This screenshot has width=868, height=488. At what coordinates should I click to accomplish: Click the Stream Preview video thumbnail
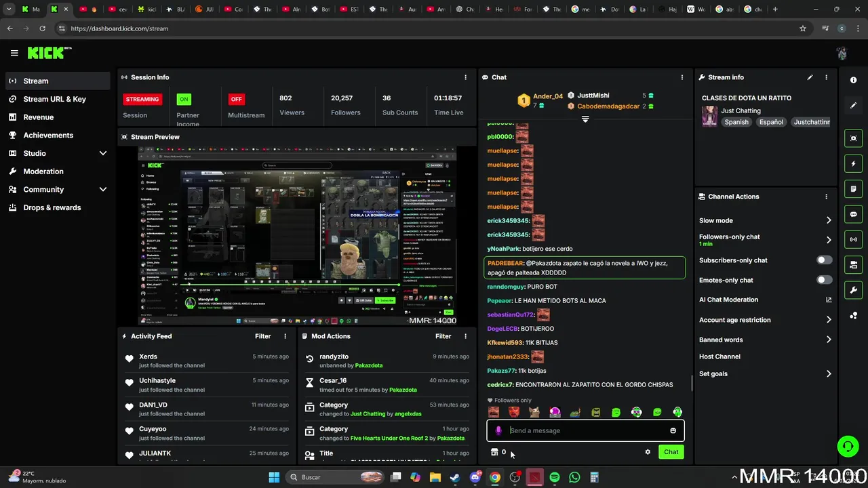coord(298,236)
